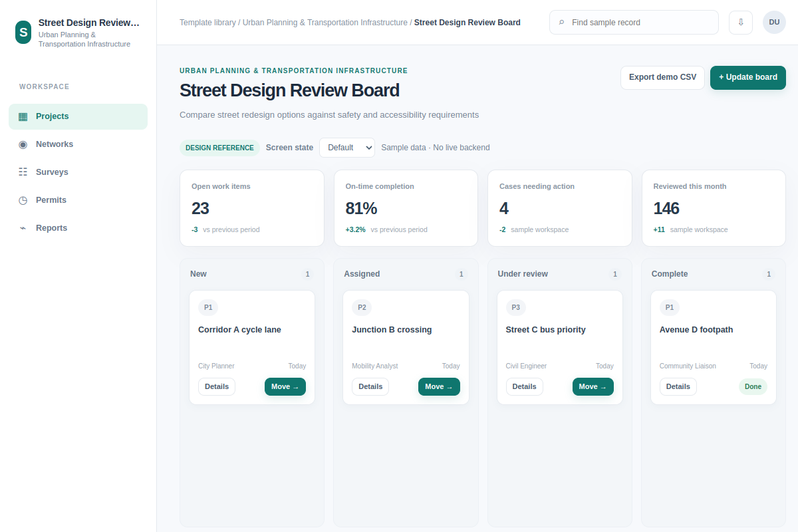Click Junction B crossing title

pos(392,330)
